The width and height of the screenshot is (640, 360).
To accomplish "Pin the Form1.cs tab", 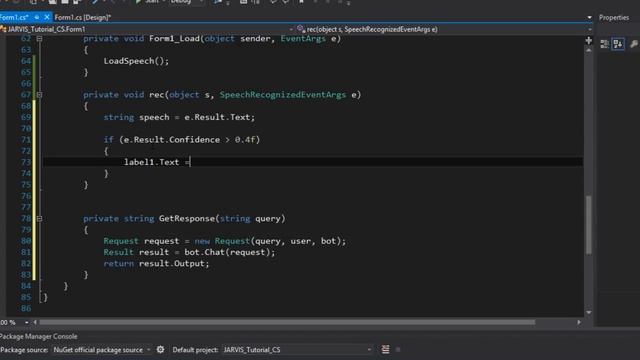I will tap(37, 17).
